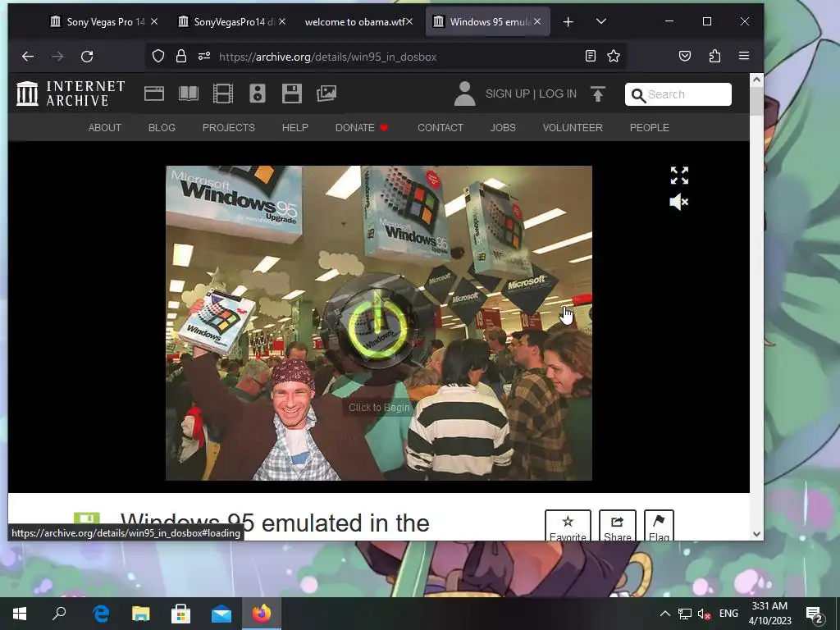Click the magnifier icon in Search box
Image resolution: width=840 pixels, height=630 pixels.
coord(638,95)
